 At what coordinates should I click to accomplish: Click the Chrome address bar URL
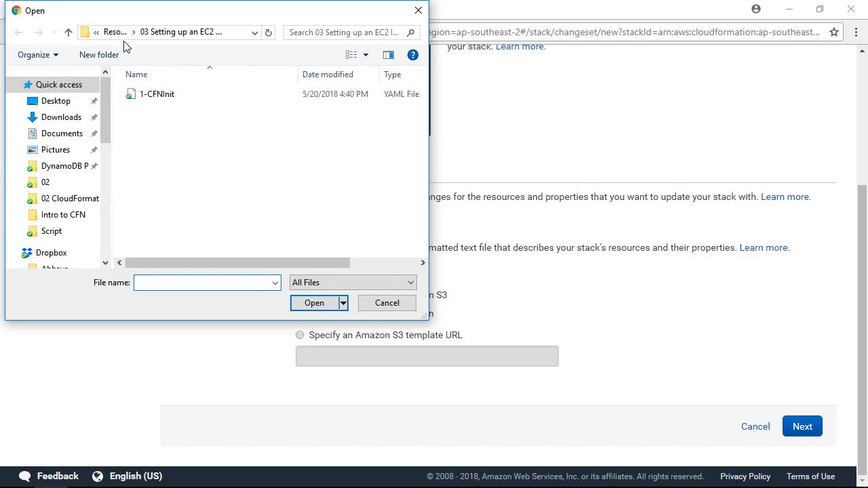click(624, 32)
